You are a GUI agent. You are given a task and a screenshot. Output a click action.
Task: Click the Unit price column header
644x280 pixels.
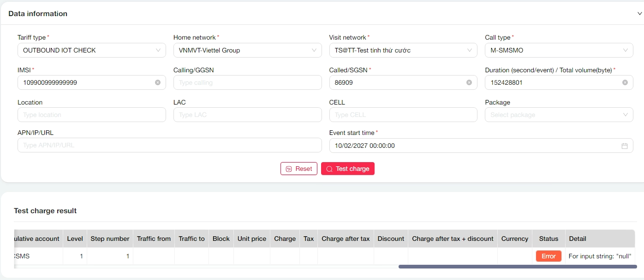tap(252, 239)
